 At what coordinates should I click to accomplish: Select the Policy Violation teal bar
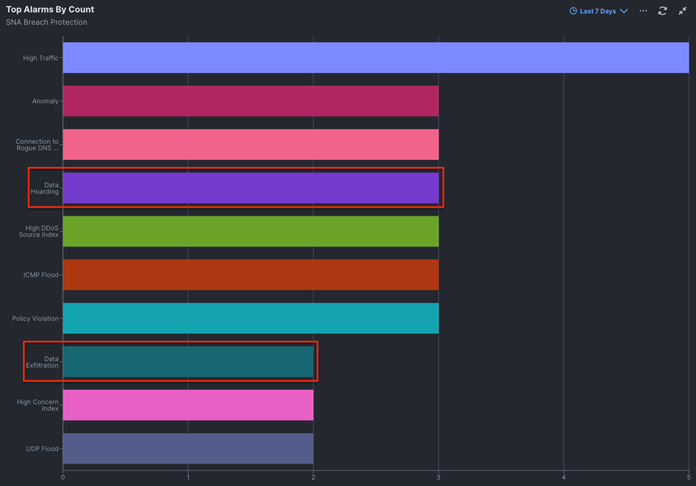point(251,318)
